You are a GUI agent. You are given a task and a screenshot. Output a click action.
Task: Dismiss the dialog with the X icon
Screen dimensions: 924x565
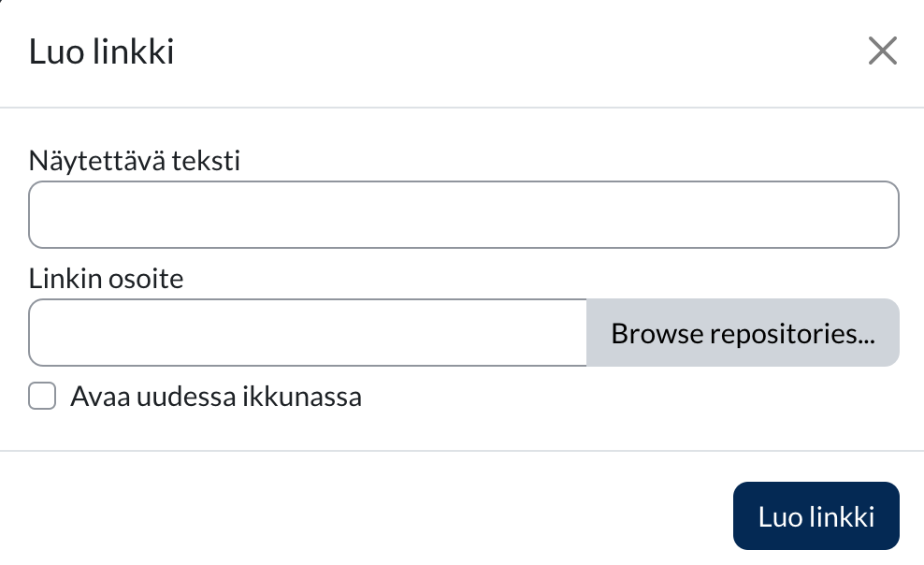(x=882, y=51)
